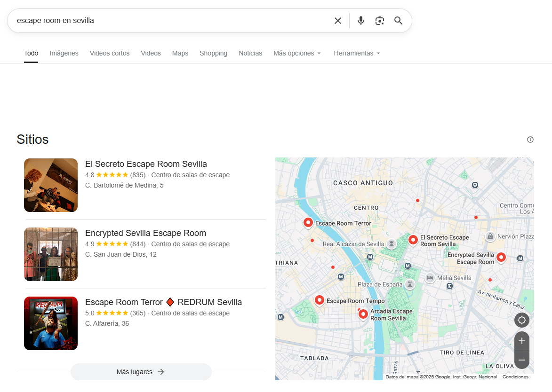Click the Más lugares button
Screen dimensions: 552x392
click(141, 372)
